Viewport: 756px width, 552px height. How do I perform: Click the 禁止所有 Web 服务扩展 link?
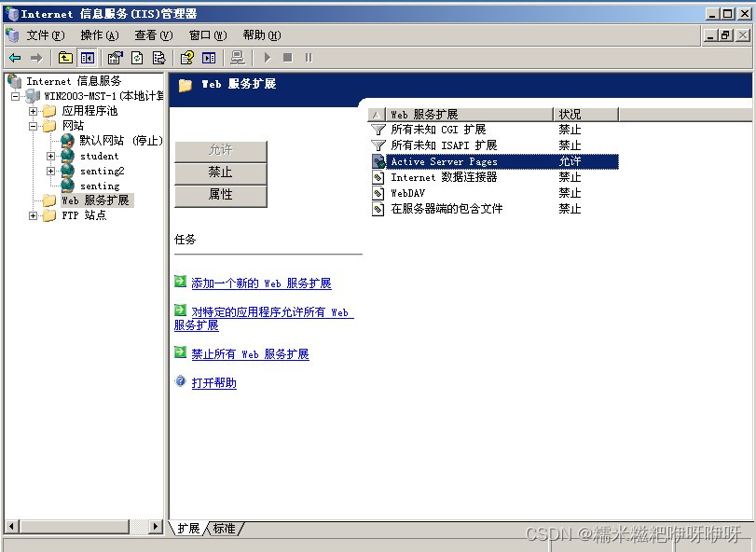(x=250, y=354)
